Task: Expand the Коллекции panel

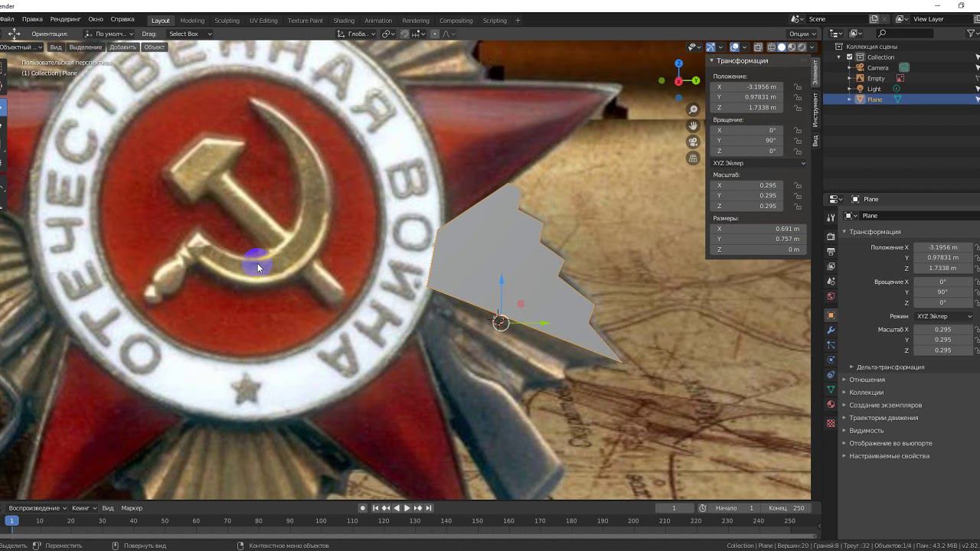Action: pyautogui.click(x=865, y=393)
